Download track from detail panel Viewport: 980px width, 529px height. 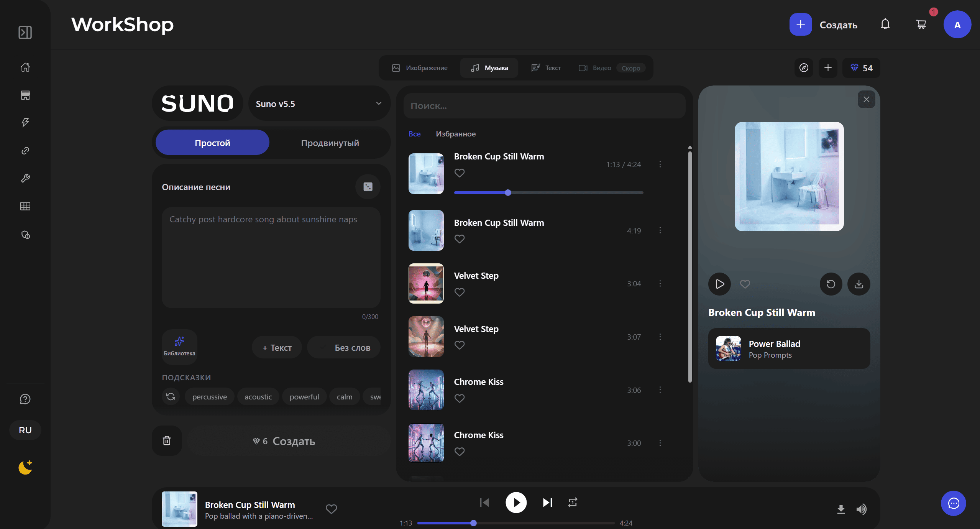(x=859, y=284)
